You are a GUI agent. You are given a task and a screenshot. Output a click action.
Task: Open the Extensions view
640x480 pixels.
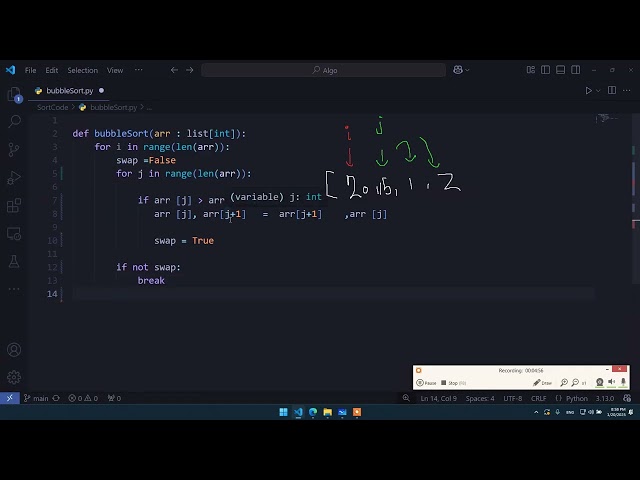pyautogui.click(x=14, y=206)
